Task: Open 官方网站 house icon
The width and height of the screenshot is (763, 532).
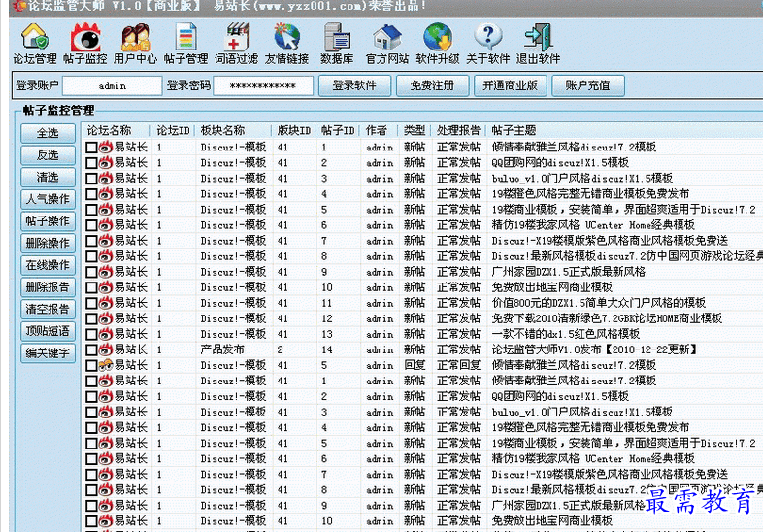Action: coord(387,44)
